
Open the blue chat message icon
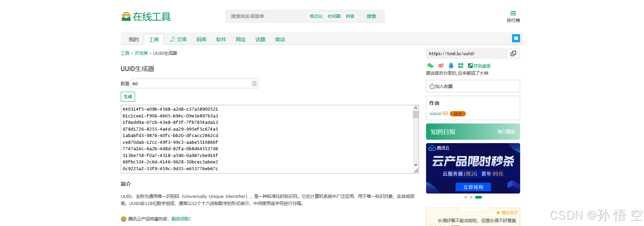[516, 38]
